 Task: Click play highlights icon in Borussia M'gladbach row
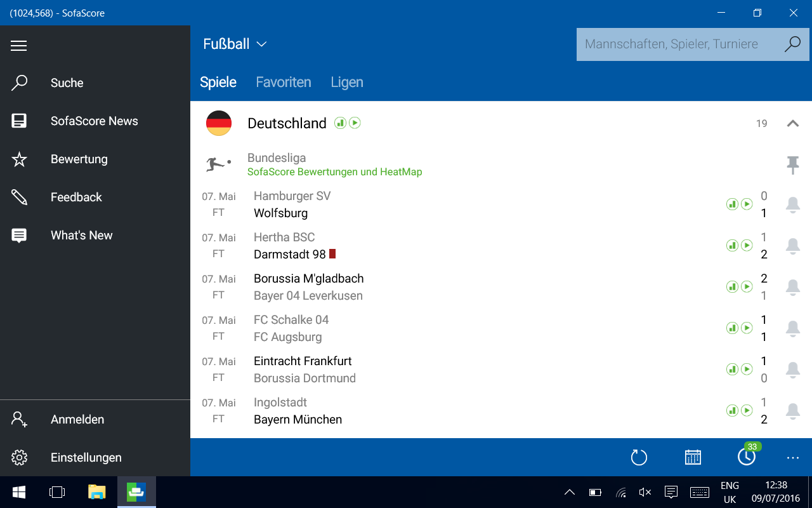tap(747, 286)
